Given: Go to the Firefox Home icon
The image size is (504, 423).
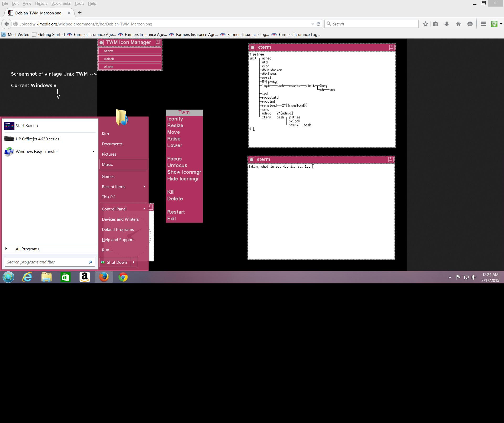Looking at the screenshot, I should click(x=458, y=24).
